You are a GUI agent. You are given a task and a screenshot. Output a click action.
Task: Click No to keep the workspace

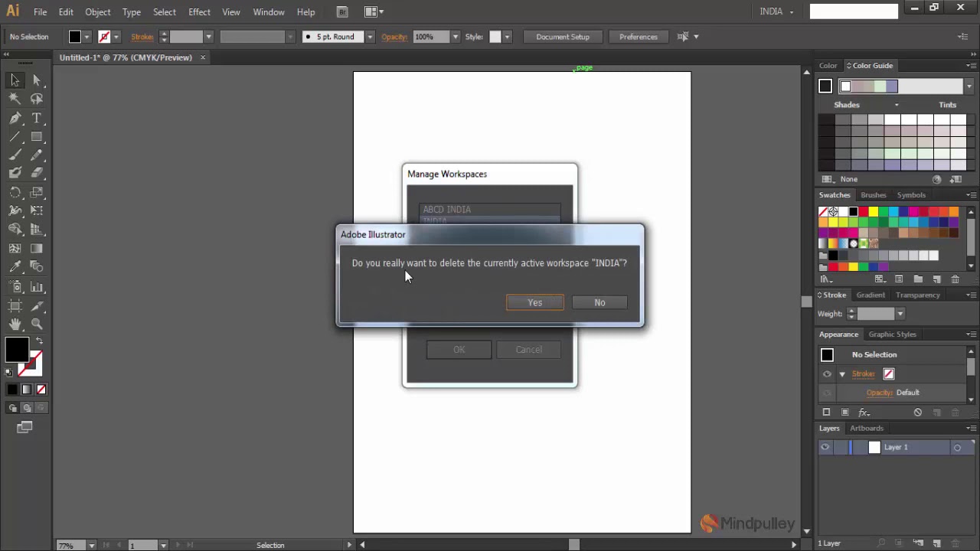599,302
